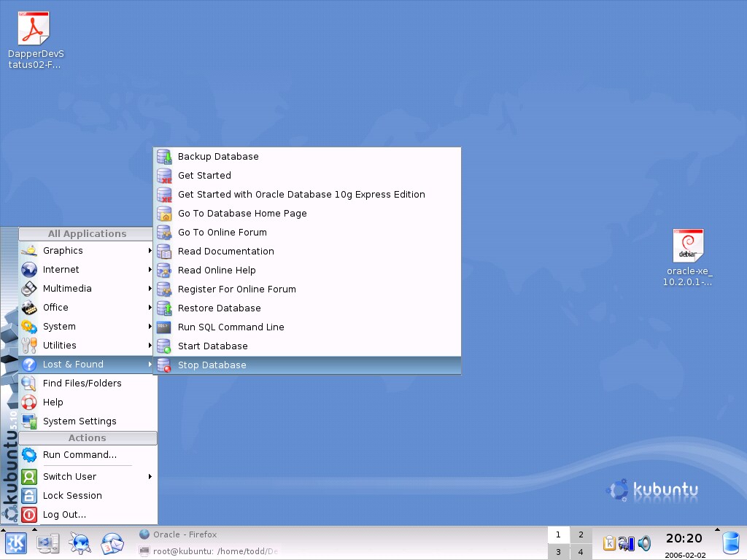Open the volume mixer speaker tray icon

(644, 542)
